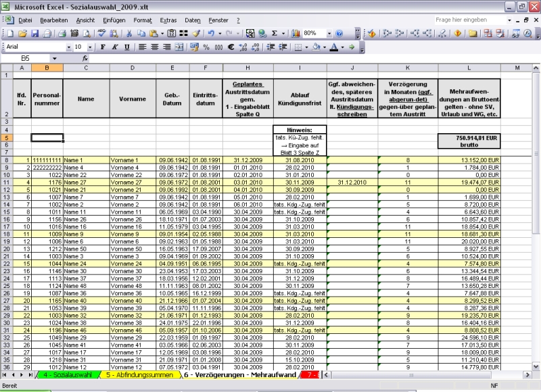Apply Euro currency format
Screen dimensions: 541x392
pos(231,47)
